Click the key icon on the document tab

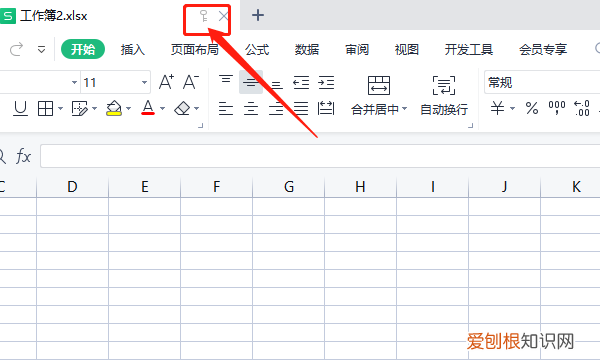[204, 16]
